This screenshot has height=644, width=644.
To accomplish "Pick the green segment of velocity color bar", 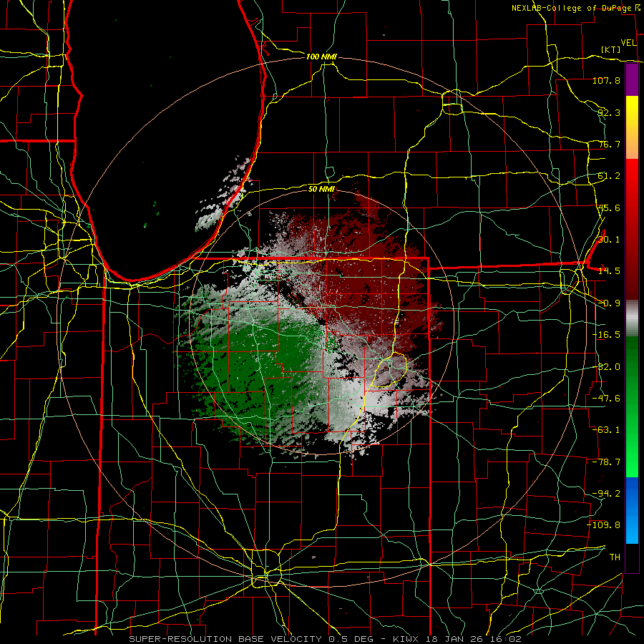I will coord(632,406).
